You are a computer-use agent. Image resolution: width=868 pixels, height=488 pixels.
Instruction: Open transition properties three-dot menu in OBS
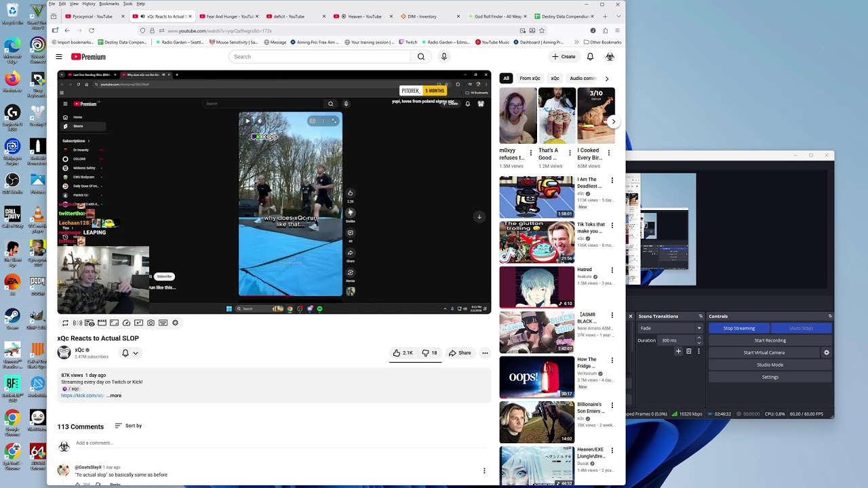[699, 352]
